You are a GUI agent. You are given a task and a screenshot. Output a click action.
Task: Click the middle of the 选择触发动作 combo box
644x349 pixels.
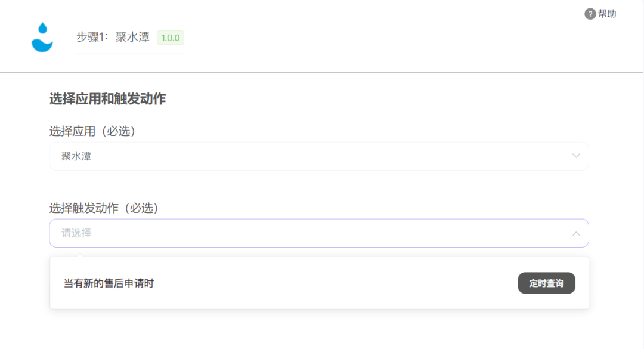[318, 233]
